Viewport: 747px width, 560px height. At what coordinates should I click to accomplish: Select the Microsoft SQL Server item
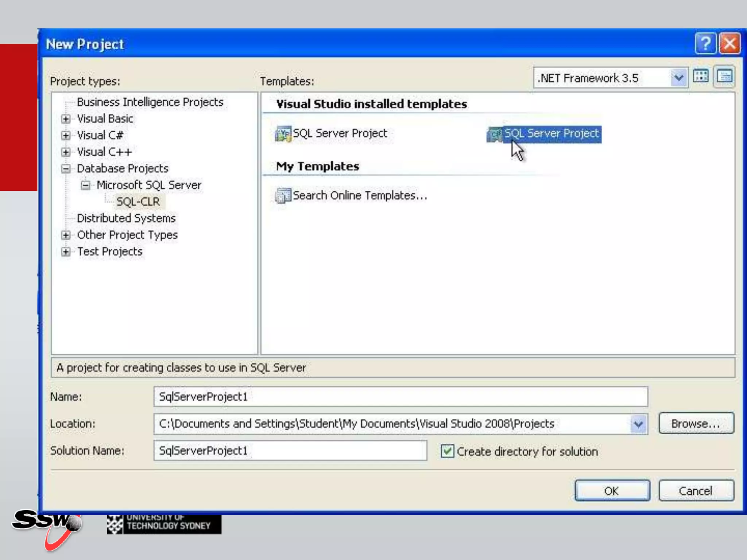(149, 185)
